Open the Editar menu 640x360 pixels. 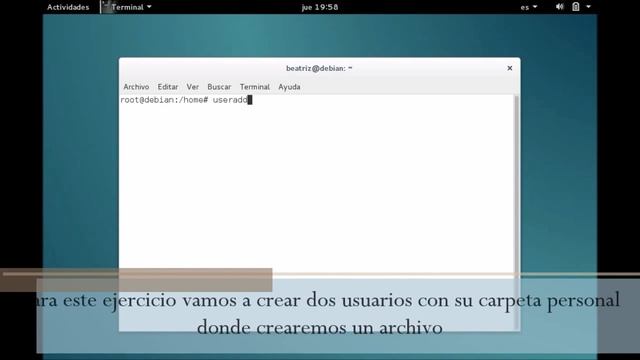point(168,87)
